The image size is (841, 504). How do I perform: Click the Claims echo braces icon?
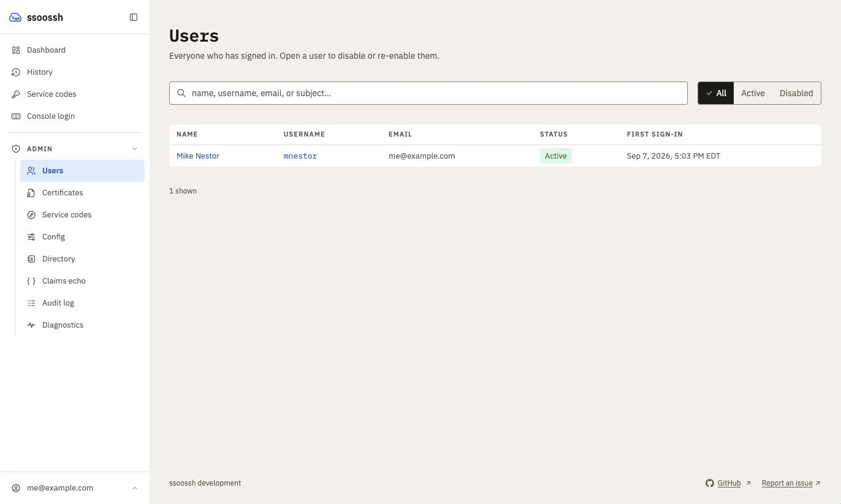31,281
